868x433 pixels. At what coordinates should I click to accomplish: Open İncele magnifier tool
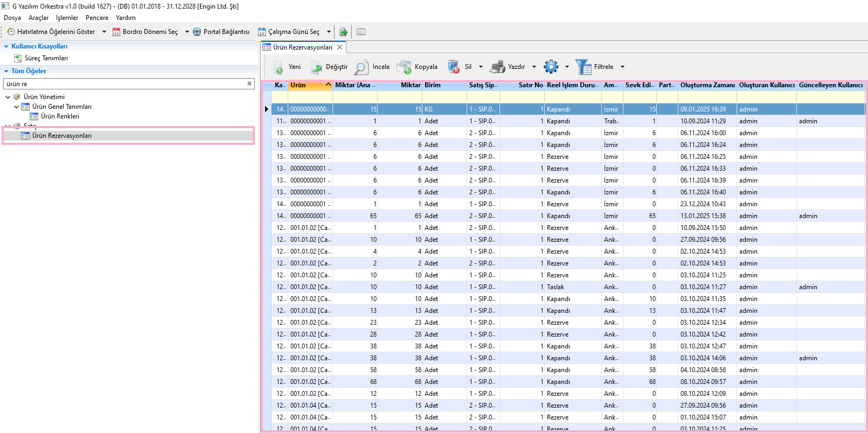362,67
